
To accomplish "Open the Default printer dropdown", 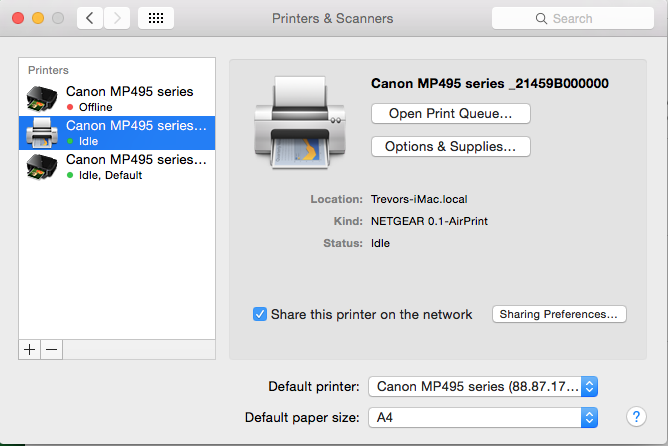I will coord(483,386).
